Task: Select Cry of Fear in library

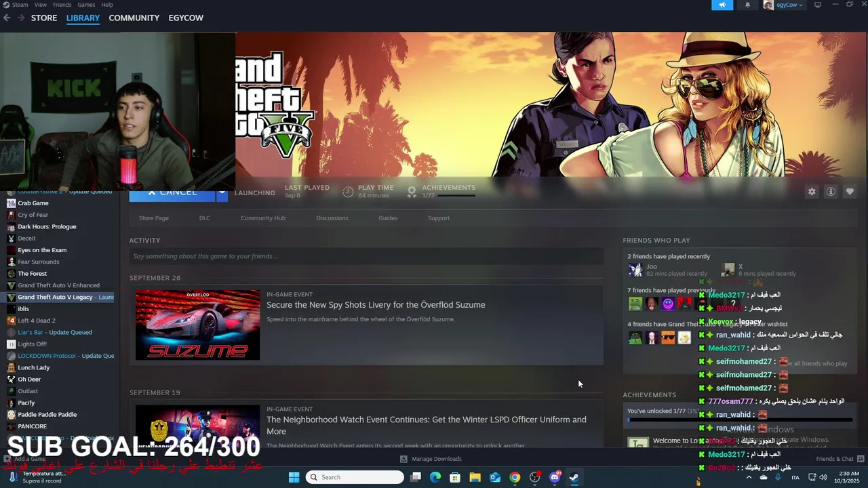Action: point(33,215)
